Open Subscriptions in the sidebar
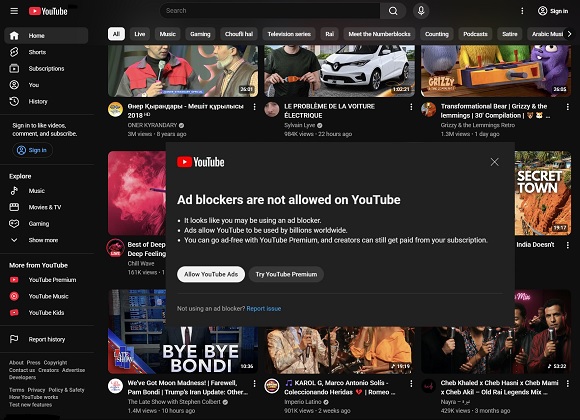Image resolution: width=580 pixels, height=420 pixels. pyautogui.click(x=46, y=68)
